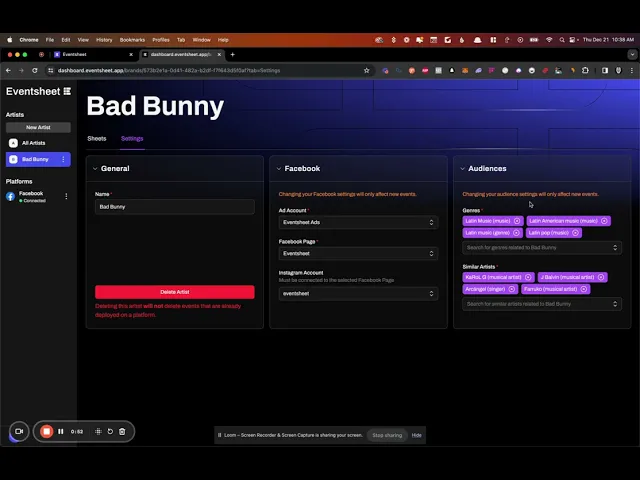Image resolution: width=640 pixels, height=480 pixels.
Task: Hide the Loom sharing notification
Action: click(416, 435)
